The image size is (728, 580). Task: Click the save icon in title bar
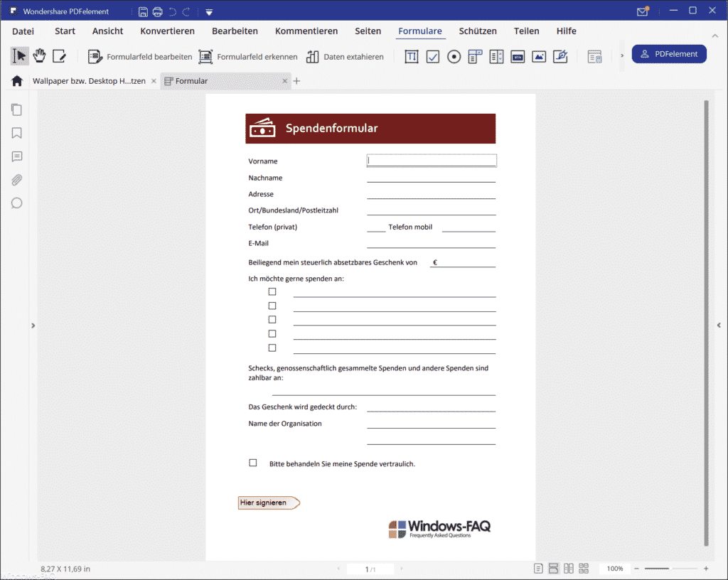pos(144,11)
